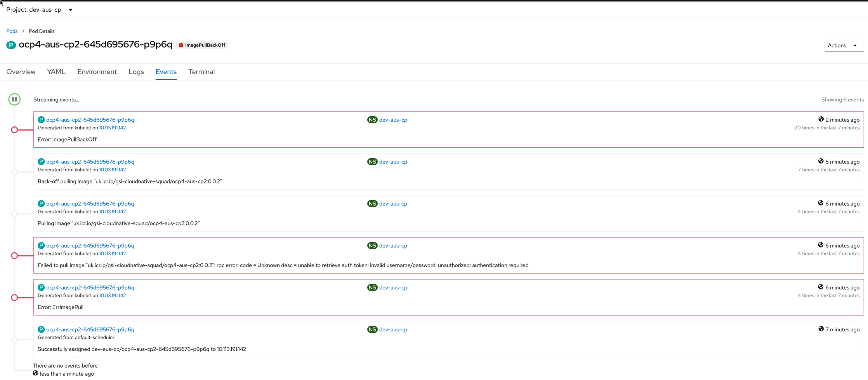The height and width of the screenshot is (380, 868).
Task: Click node link 10.113.191.142 in ImagePullBackOff event
Action: 112,127
